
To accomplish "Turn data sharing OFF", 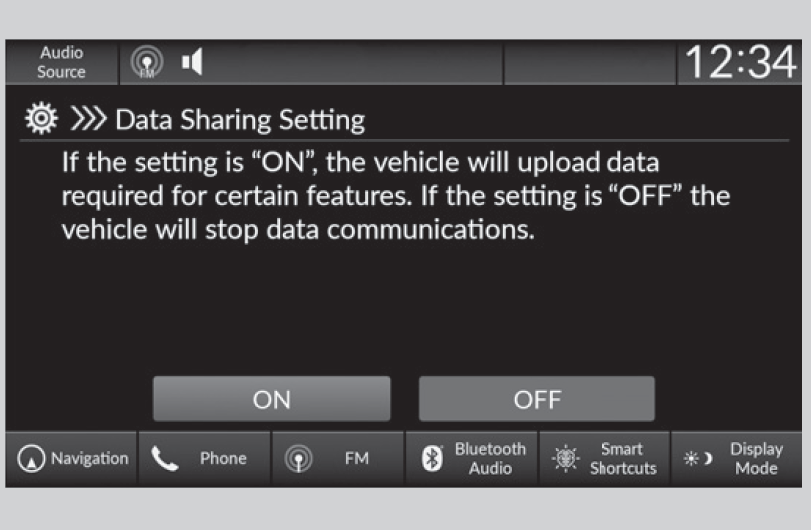I will pyautogui.click(x=537, y=399).
